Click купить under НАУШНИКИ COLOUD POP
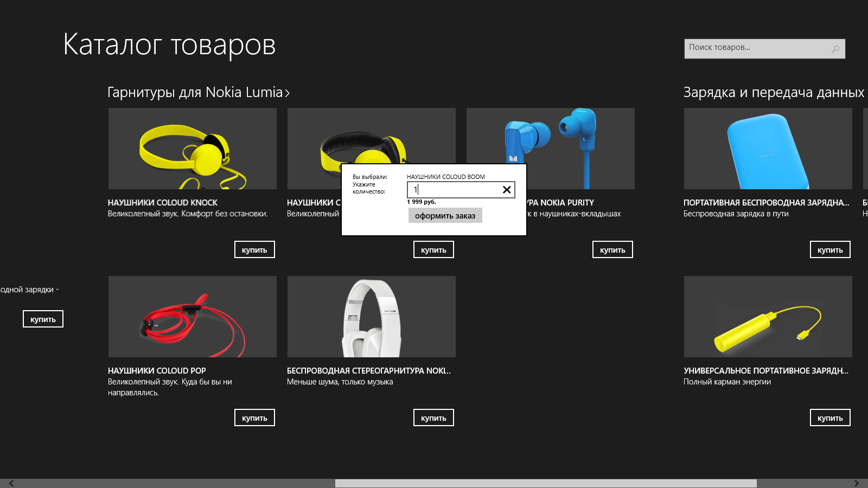This screenshot has width=868, height=488. pos(254,418)
